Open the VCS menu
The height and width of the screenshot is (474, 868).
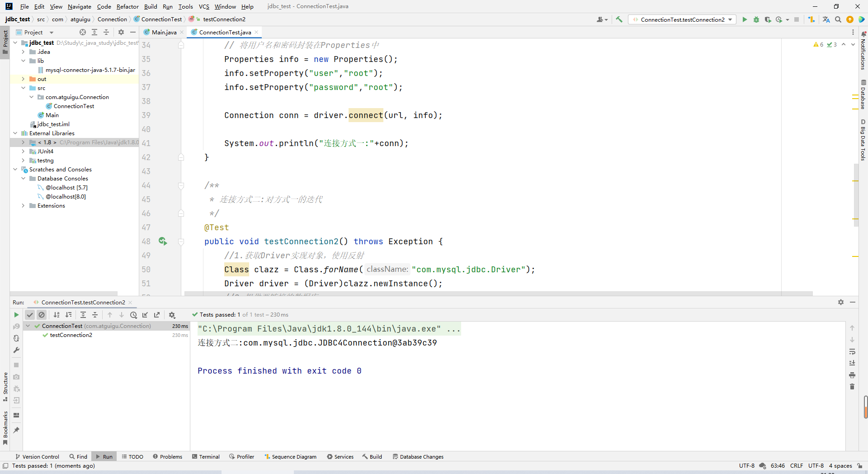pos(204,6)
